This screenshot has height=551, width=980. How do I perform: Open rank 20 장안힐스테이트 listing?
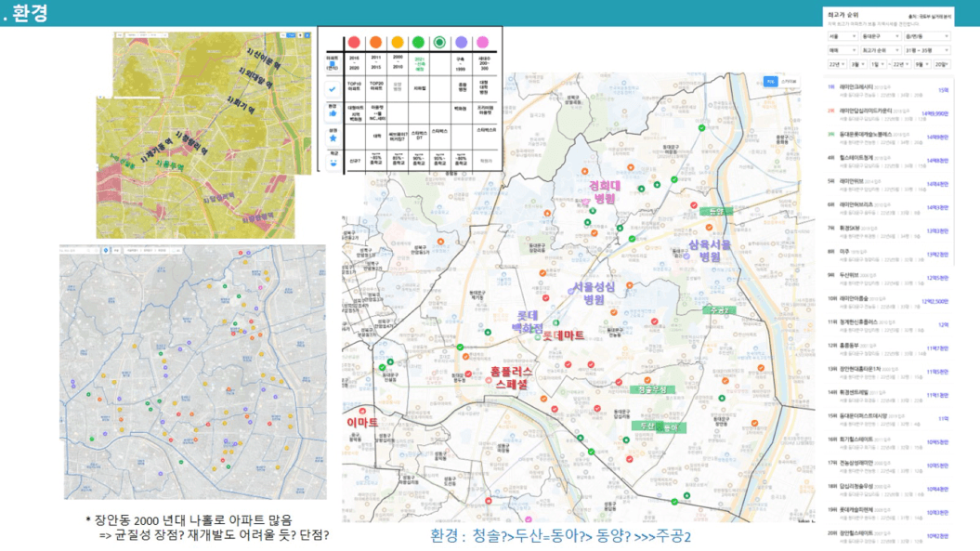(x=887, y=536)
